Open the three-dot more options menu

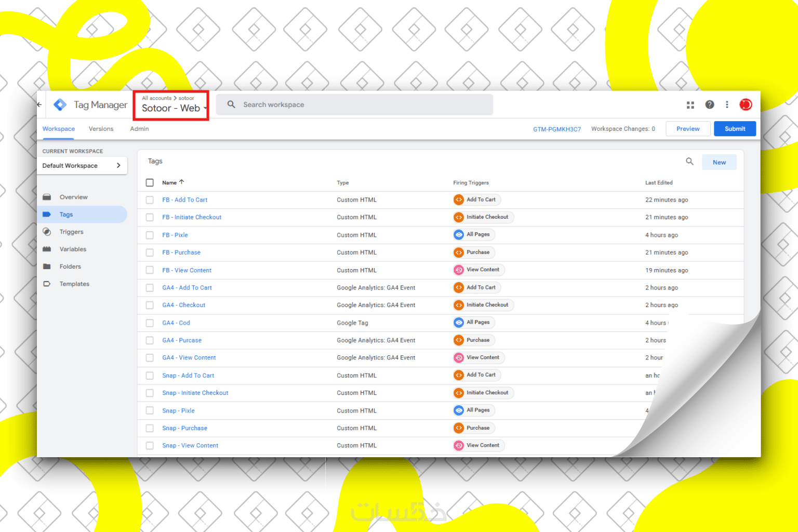(727, 104)
